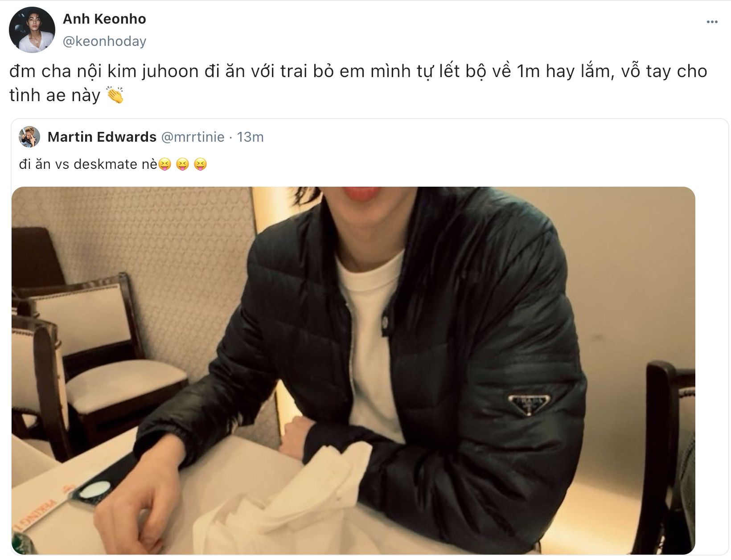Open the @mrrtinie handle link

click(193, 137)
